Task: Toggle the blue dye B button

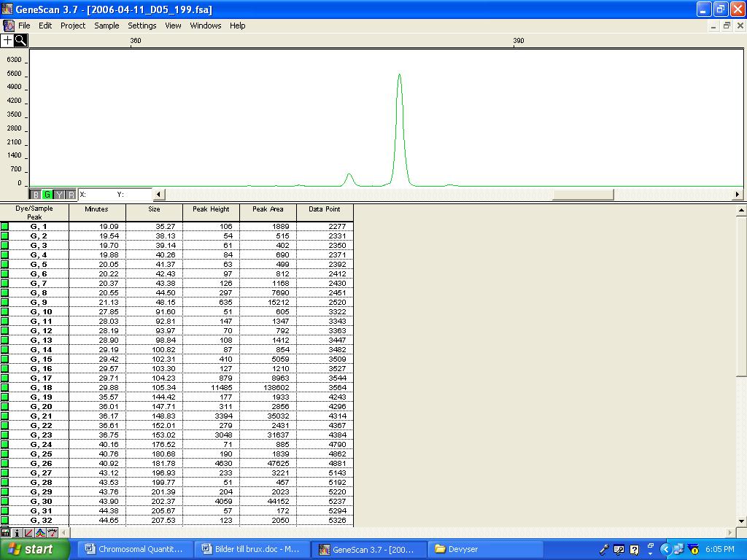Action: 36,194
